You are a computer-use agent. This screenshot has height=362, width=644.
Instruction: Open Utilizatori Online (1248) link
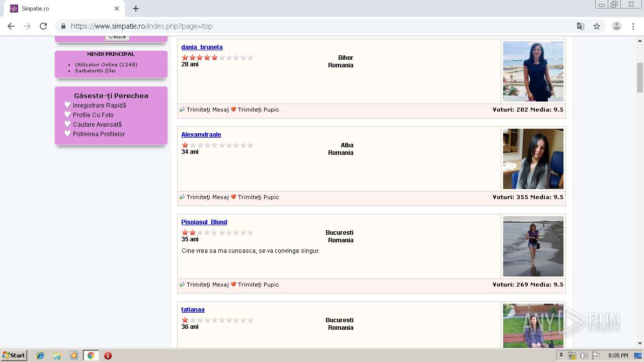click(x=106, y=64)
